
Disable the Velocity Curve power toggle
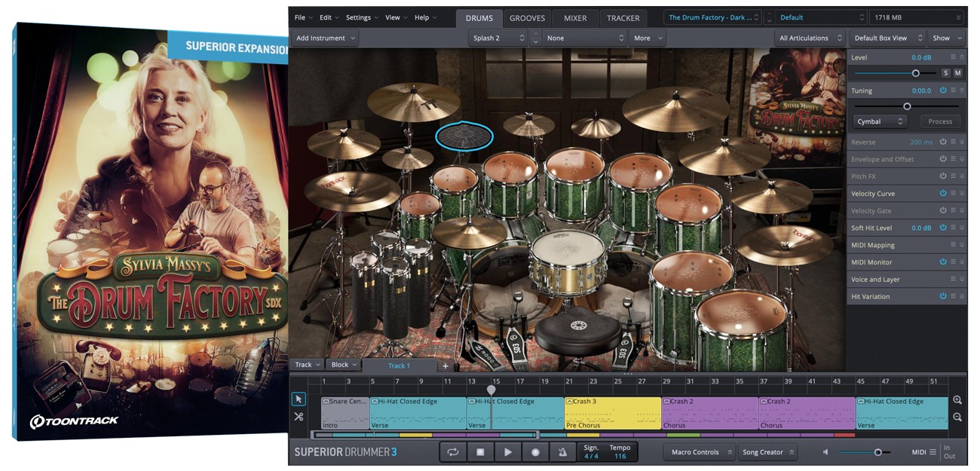(942, 194)
